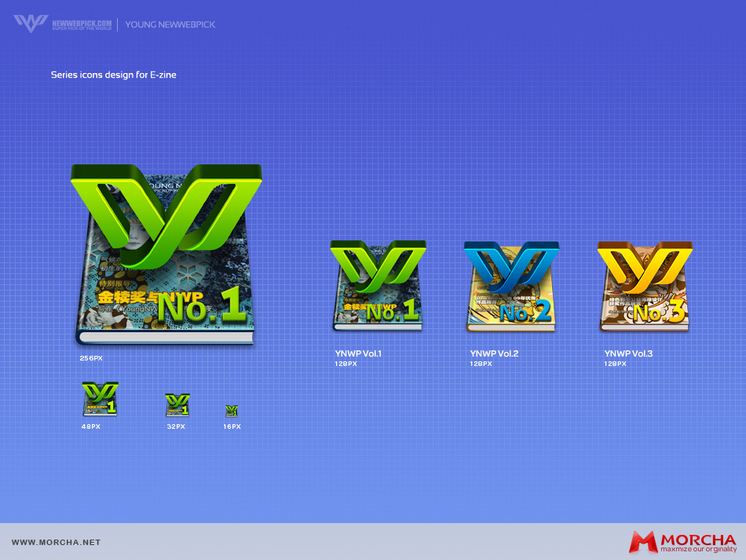Click the 'maxmize our orginality' tagline
The width and height of the screenshot is (746, 560).
698,549
